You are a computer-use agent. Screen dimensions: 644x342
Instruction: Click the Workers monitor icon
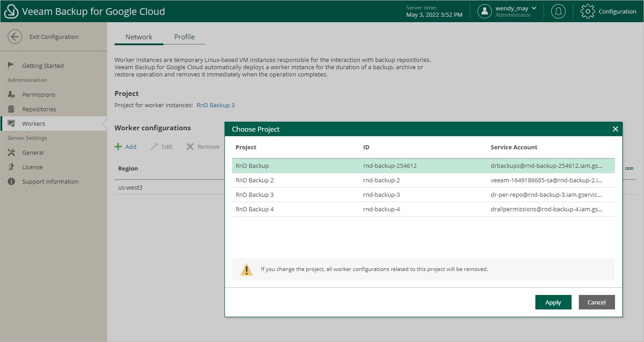click(x=12, y=123)
